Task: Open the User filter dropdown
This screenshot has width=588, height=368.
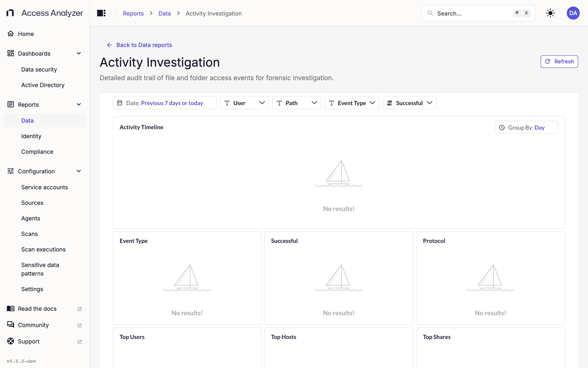Action: click(x=244, y=103)
